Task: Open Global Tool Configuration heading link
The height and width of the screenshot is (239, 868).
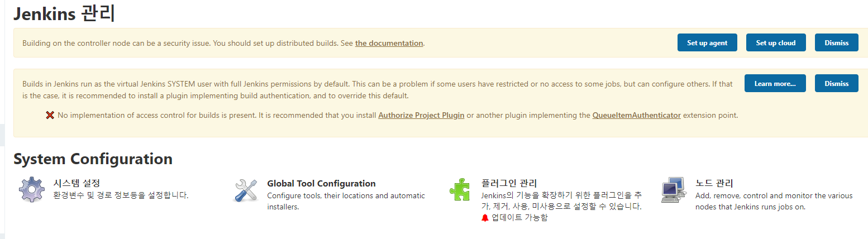Action: tap(321, 183)
